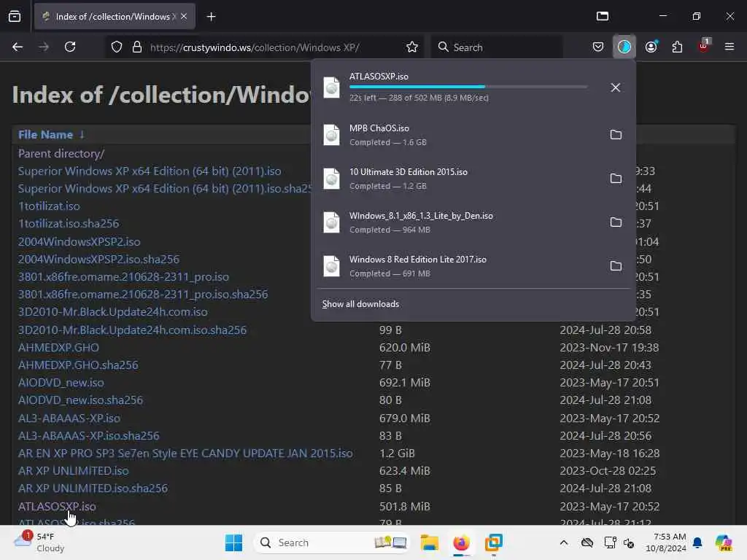Click the ATLASOSXP.iso file link
Screen dimensions: 747x560
click(x=57, y=506)
